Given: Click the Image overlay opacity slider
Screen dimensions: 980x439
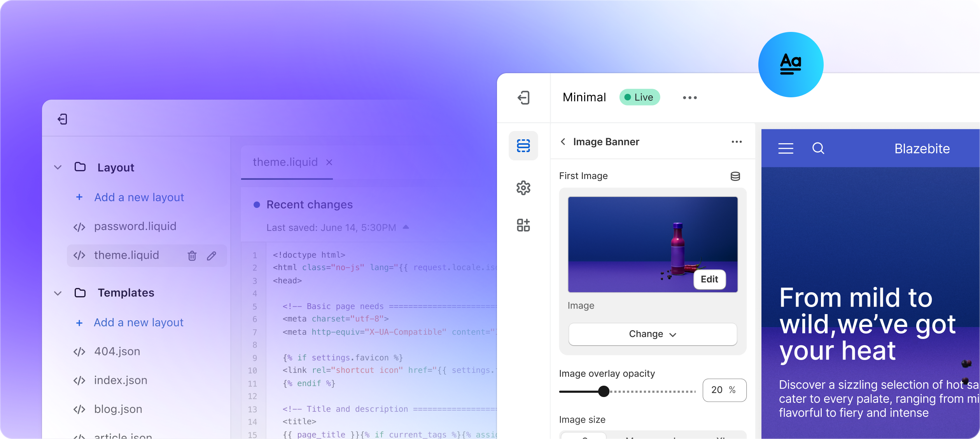Looking at the screenshot, I should pyautogui.click(x=602, y=390).
